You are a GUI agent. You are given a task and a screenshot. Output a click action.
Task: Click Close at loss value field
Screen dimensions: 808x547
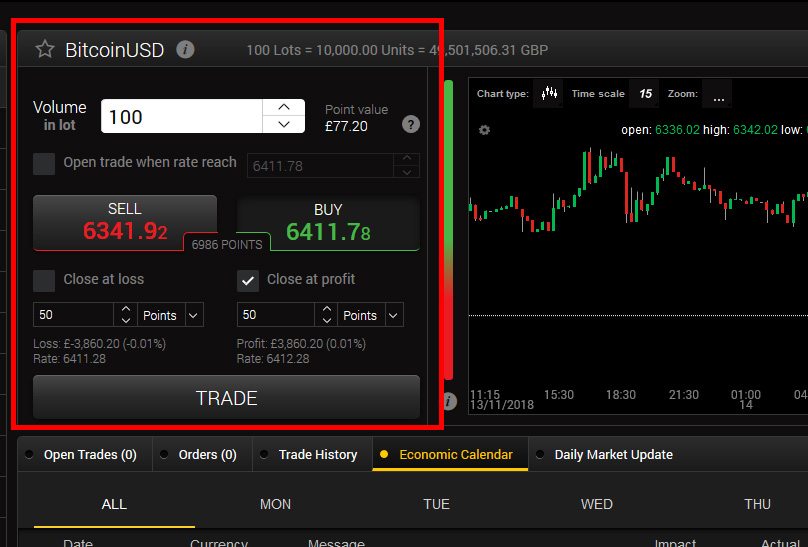click(73, 315)
